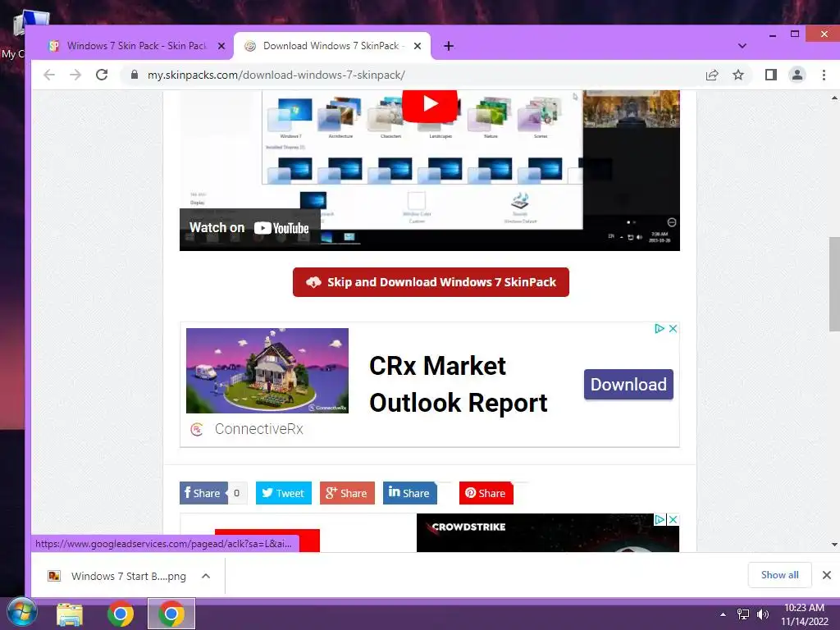Show hidden system tray icons

click(724, 614)
